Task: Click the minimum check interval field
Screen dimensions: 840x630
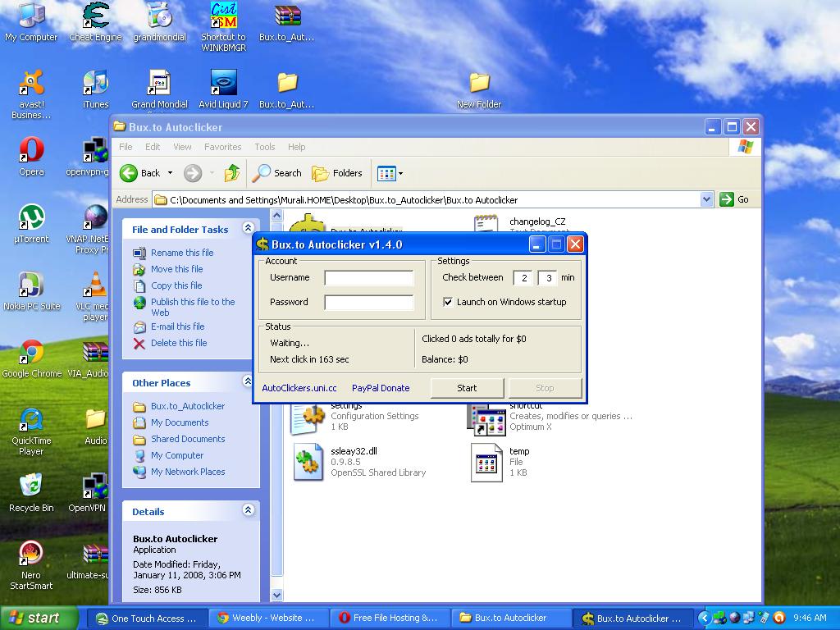Action: click(523, 277)
